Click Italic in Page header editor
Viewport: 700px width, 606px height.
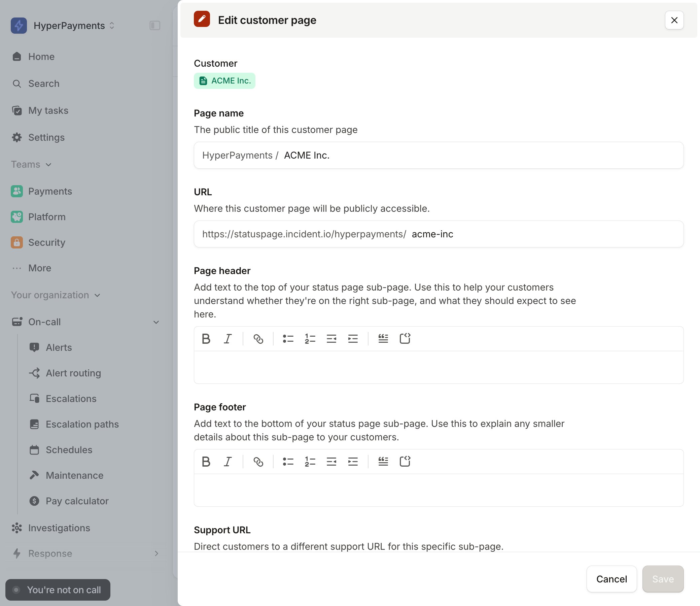pos(228,338)
